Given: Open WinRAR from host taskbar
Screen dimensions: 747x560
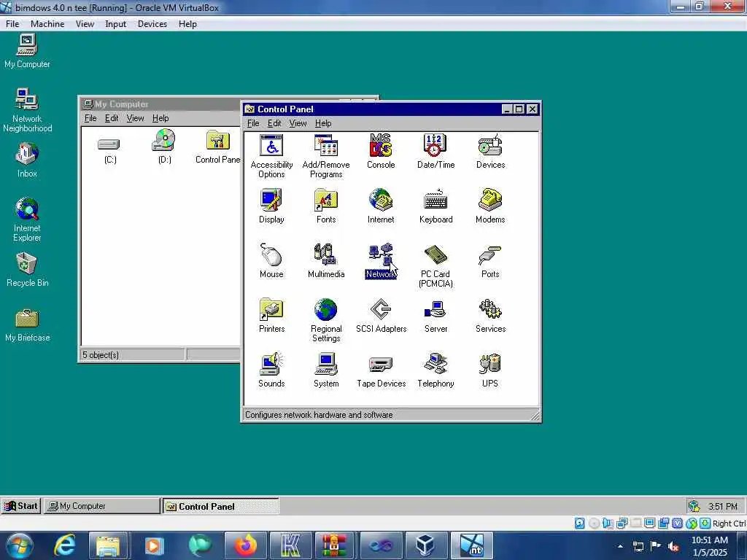Looking at the screenshot, I should pyautogui.click(x=334, y=545).
